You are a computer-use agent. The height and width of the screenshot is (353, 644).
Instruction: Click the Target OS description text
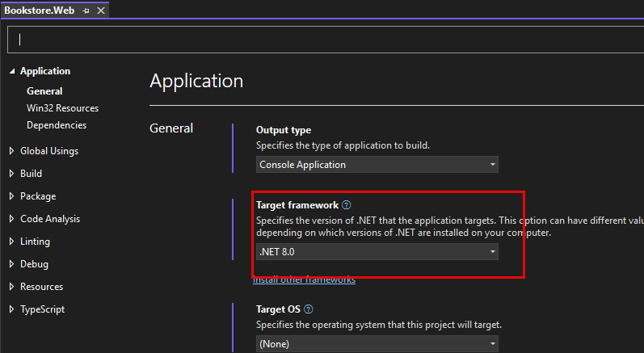pos(379,325)
